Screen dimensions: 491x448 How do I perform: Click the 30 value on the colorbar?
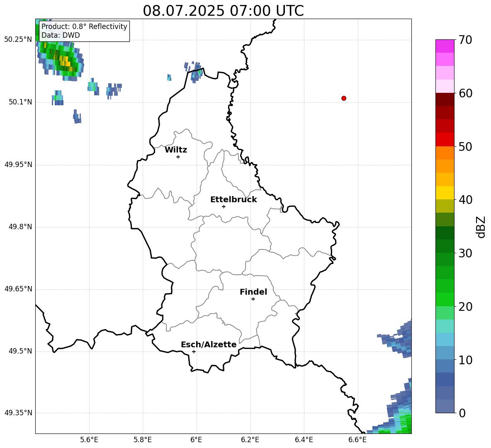click(465, 253)
